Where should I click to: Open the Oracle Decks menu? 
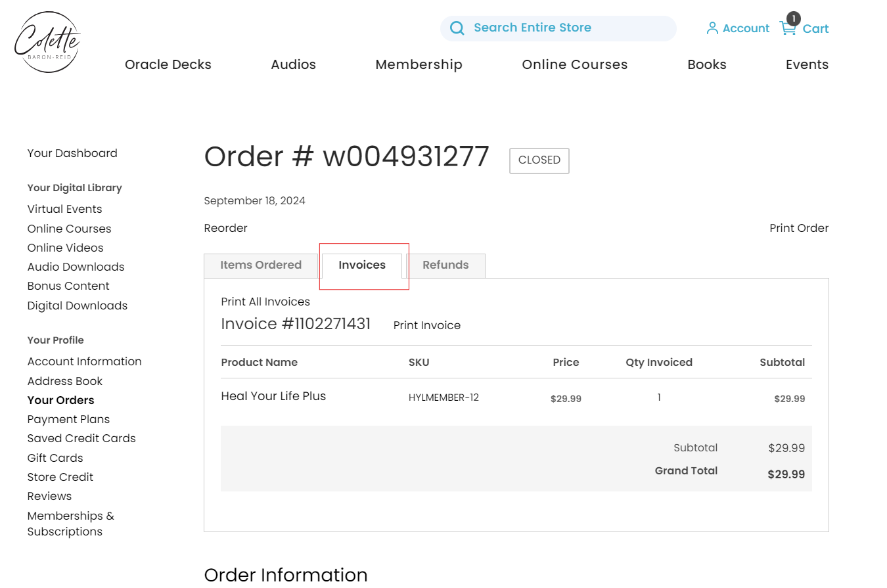point(168,64)
